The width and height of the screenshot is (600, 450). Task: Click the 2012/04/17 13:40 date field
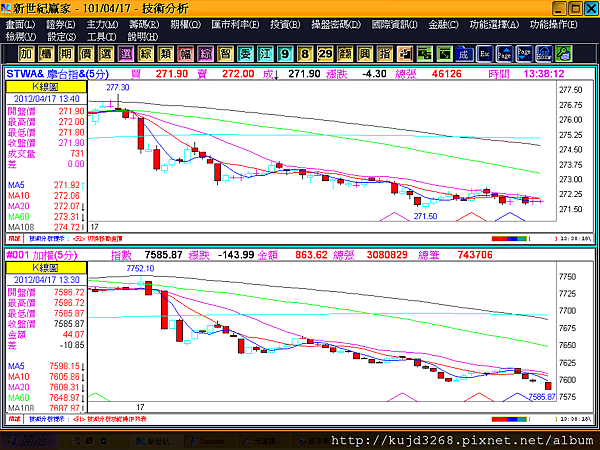(x=47, y=99)
